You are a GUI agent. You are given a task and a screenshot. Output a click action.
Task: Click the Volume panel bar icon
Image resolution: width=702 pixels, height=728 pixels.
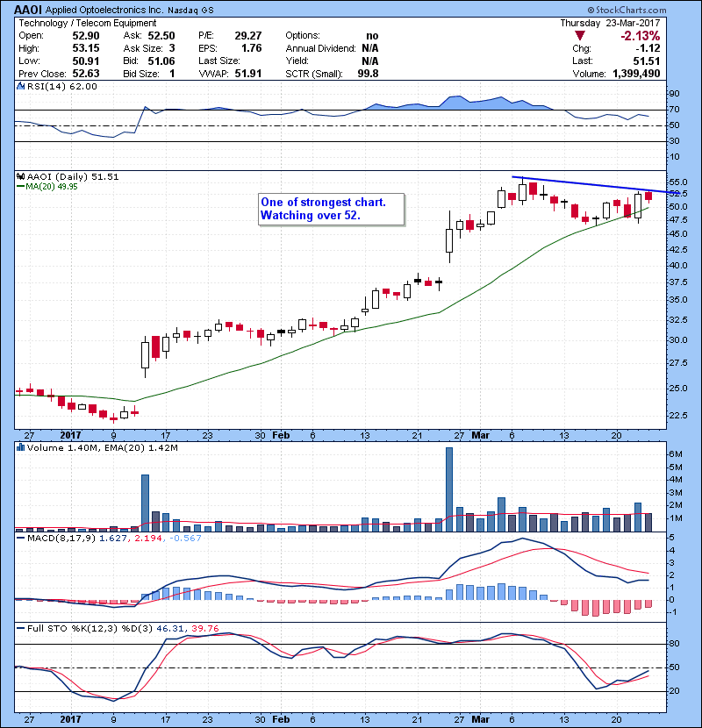click(x=20, y=447)
